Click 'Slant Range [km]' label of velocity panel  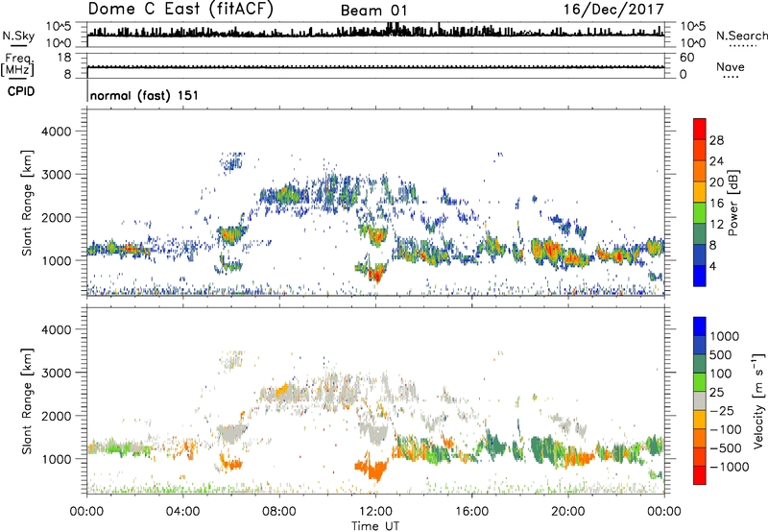pos(27,401)
